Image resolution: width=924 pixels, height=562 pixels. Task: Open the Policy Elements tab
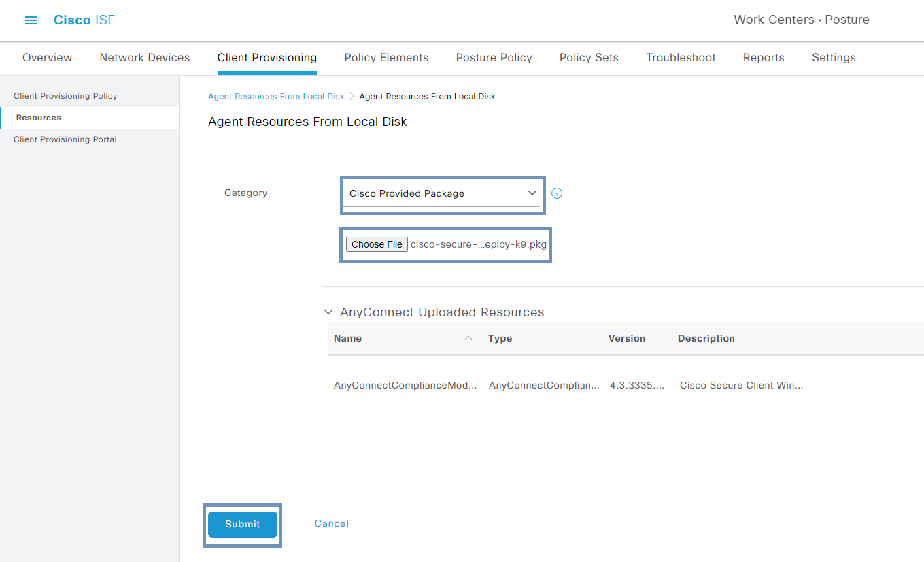386,58
